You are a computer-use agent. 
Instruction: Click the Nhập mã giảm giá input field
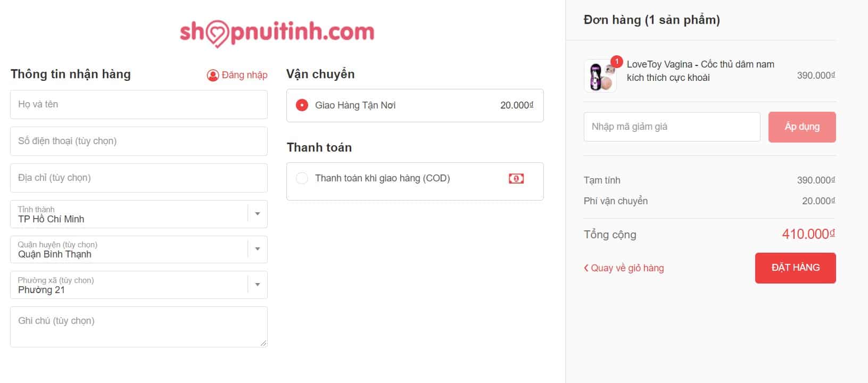[x=671, y=127]
